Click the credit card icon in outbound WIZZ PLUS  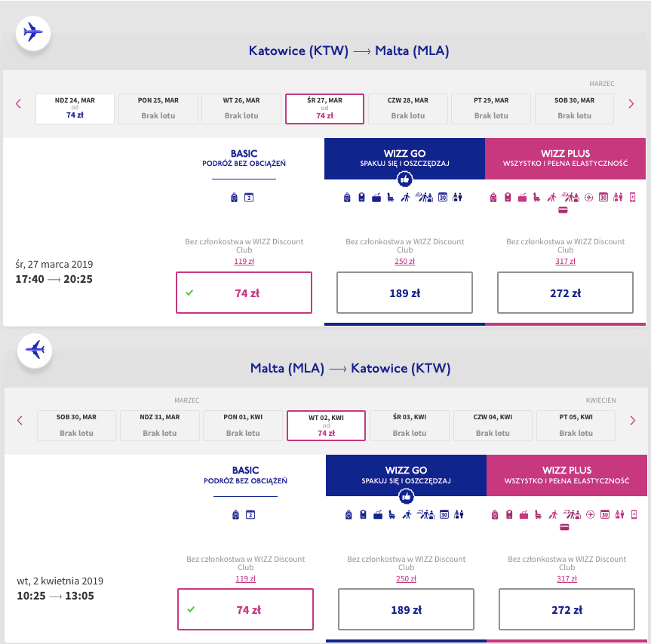tap(563, 210)
